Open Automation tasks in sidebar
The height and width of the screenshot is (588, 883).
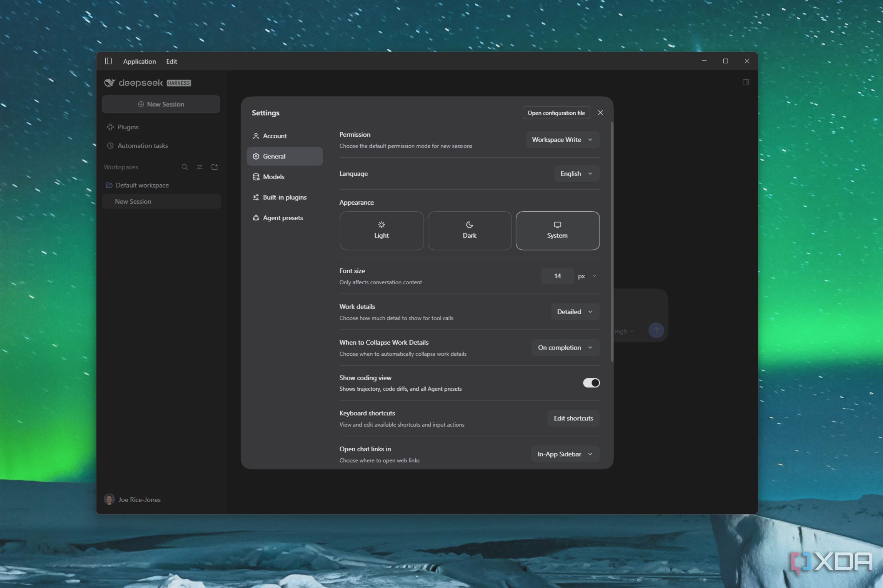161,146
